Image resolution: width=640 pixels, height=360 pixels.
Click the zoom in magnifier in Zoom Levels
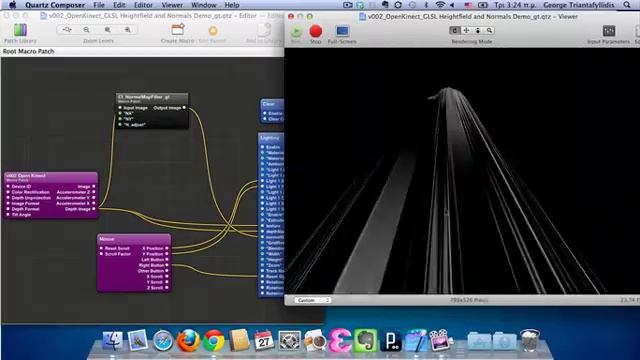[127, 30]
